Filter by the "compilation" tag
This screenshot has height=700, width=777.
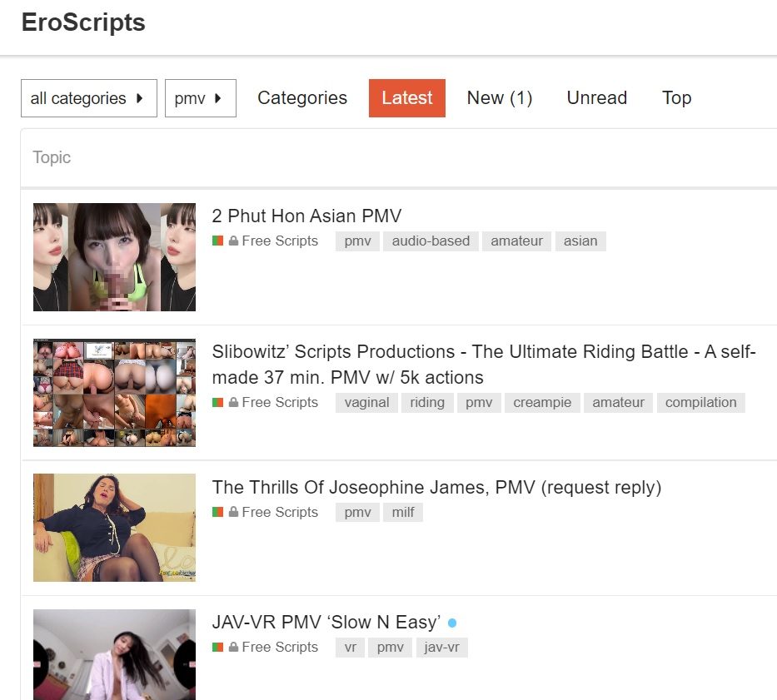(700, 403)
